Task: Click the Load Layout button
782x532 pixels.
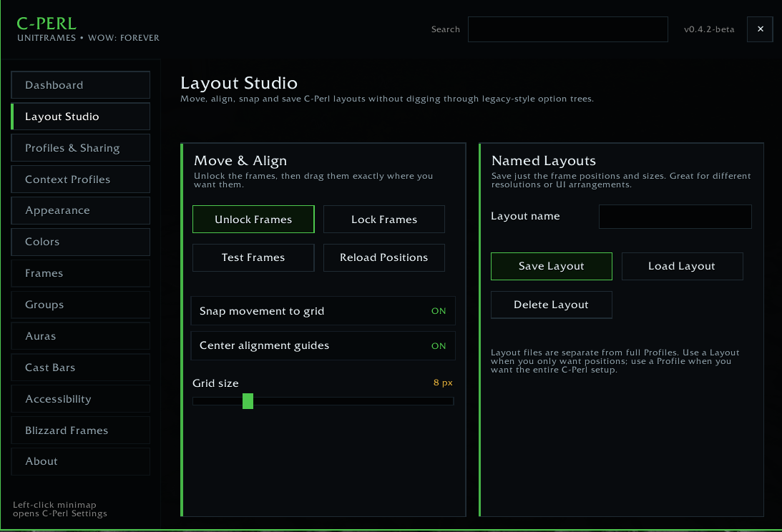Action: coord(683,266)
